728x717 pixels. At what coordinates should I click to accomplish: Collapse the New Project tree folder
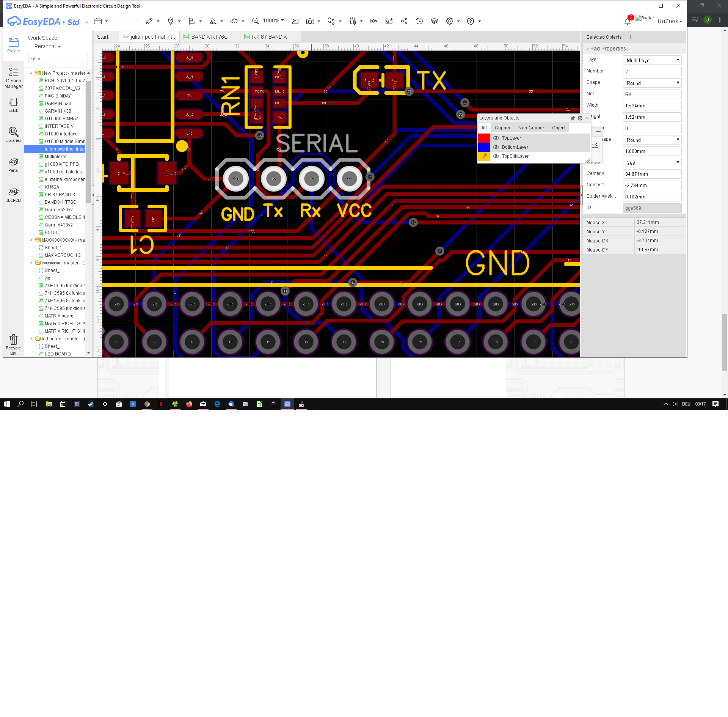[32, 73]
